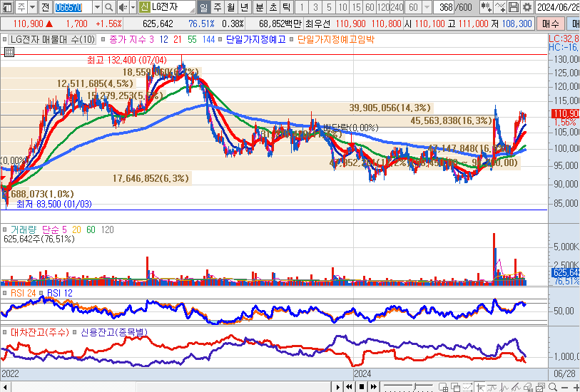
Task: Switch to the 월 monthly chart tab
Action: tap(230, 7)
